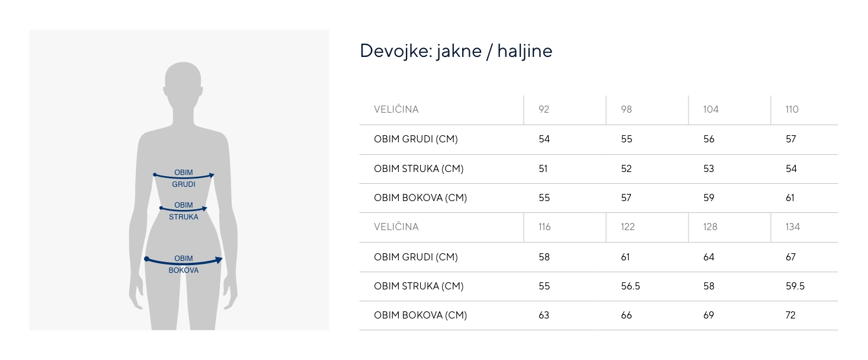Click the first VELIČINA row label
The image size is (868, 360).
396,109
